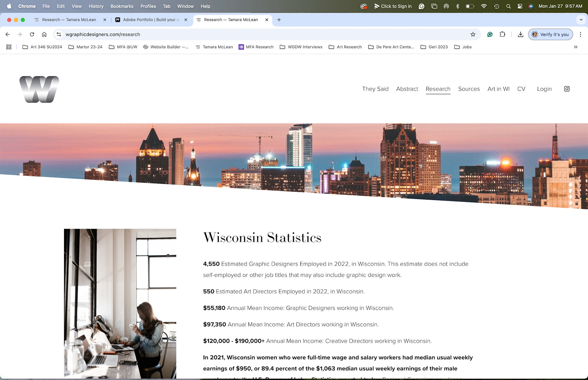The image size is (588, 380).
Task: Open the Grammarly extension icon
Action: click(x=490, y=34)
